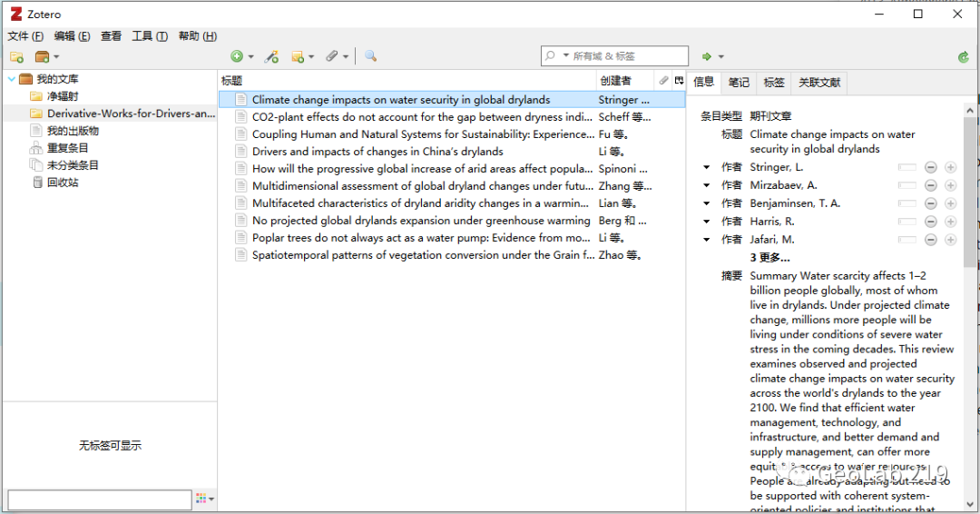Switch to the 标签 tab
The image size is (980, 514).
[774, 83]
